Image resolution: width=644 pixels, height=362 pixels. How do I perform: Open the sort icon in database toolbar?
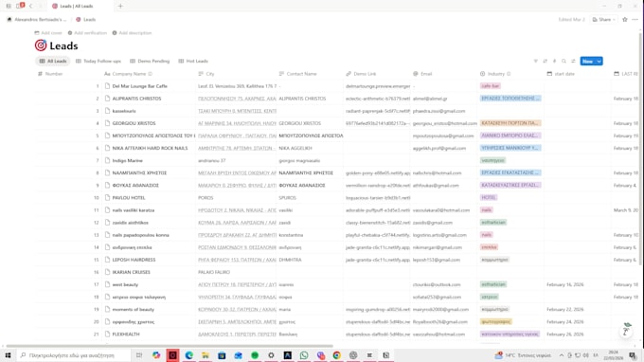point(545,62)
